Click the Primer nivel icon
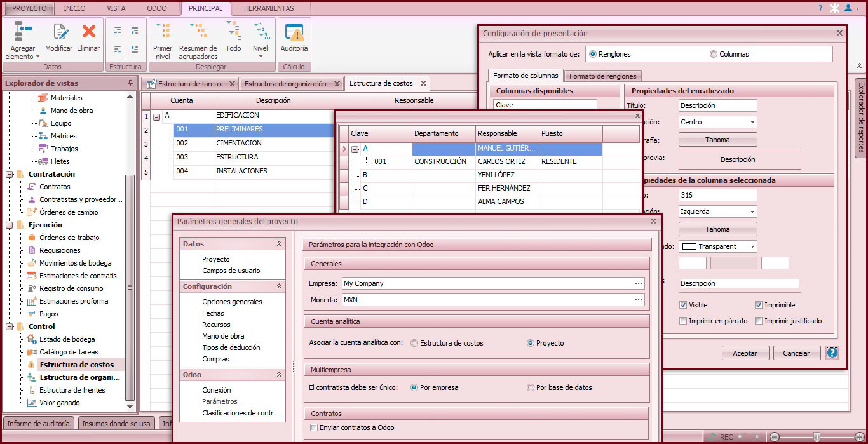 pyautogui.click(x=163, y=31)
